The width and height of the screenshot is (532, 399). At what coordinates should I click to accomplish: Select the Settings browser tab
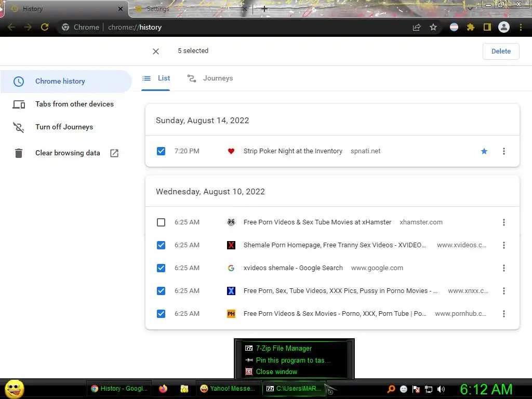[x=190, y=9]
